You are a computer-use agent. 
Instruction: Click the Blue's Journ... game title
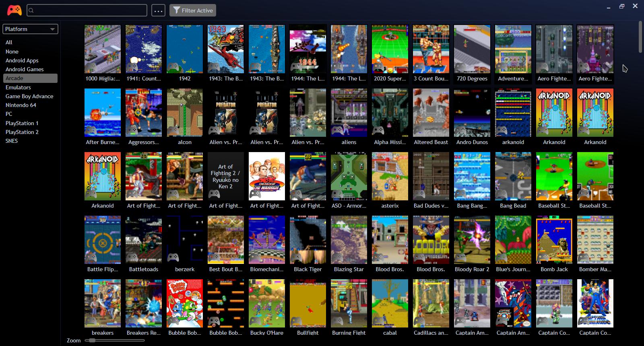click(513, 269)
